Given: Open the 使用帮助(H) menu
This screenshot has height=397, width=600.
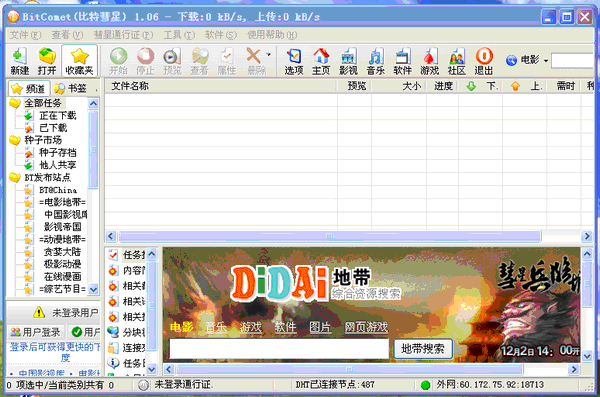Looking at the screenshot, I should coord(272,35).
